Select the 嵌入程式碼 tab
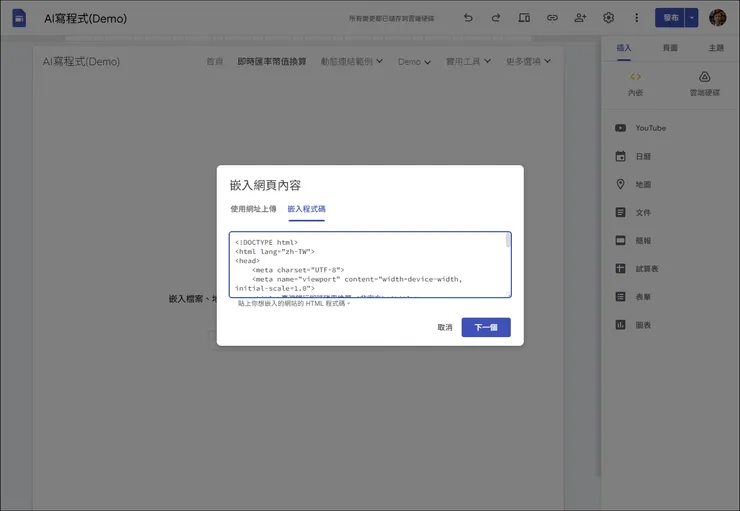 306,209
